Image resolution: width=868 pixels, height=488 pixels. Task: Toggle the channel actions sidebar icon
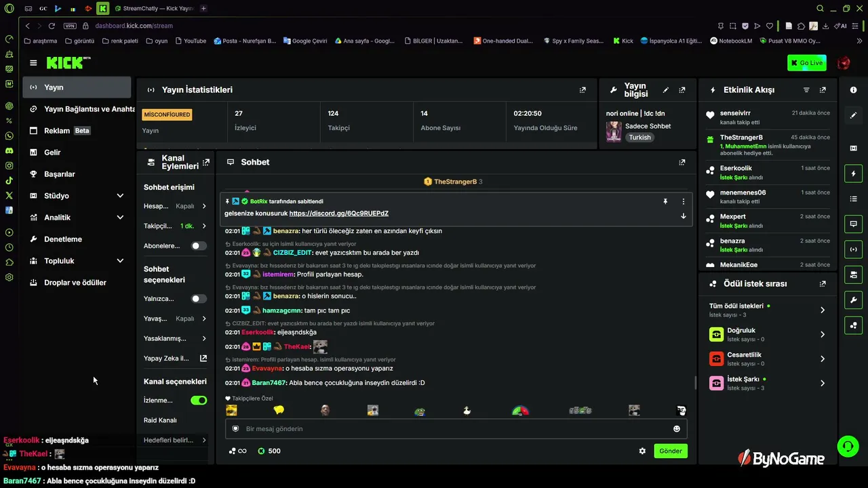pyautogui.click(x=853, y=274)
